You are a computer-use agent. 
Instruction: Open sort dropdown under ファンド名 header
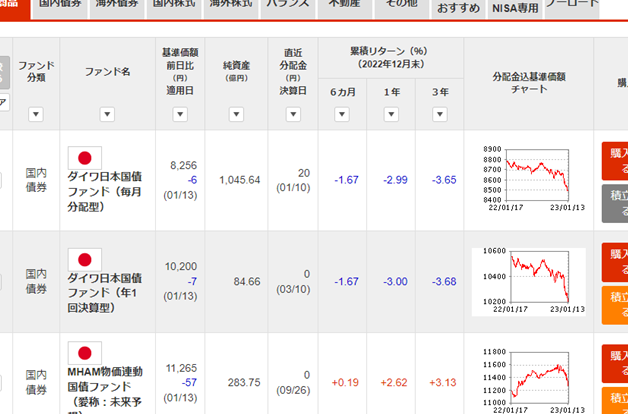[x=107, y=115]
